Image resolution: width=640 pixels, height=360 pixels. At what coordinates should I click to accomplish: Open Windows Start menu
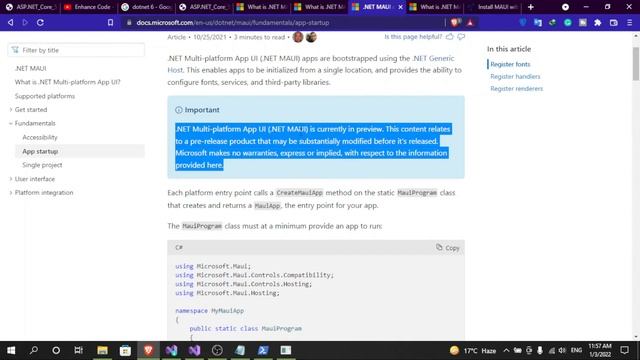click(x=11, y=350)
